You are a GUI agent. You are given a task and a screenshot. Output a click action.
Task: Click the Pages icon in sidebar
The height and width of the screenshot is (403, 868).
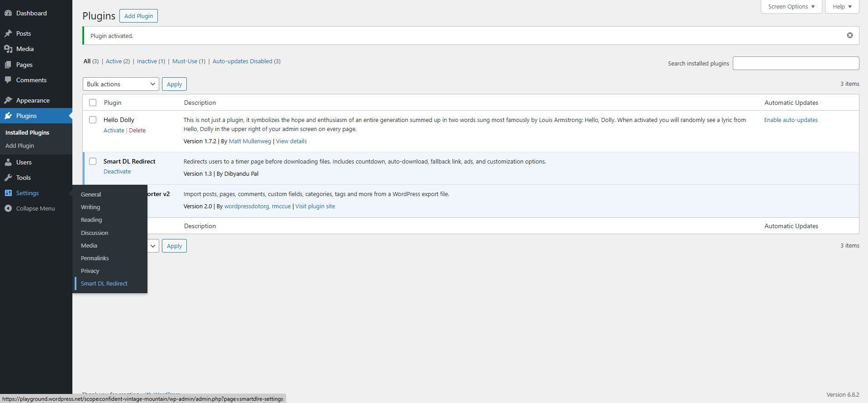[8, 65]
